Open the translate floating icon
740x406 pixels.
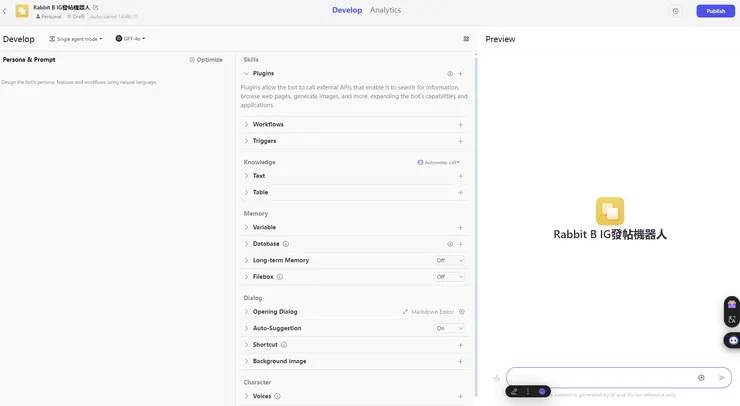coord(732,319)
